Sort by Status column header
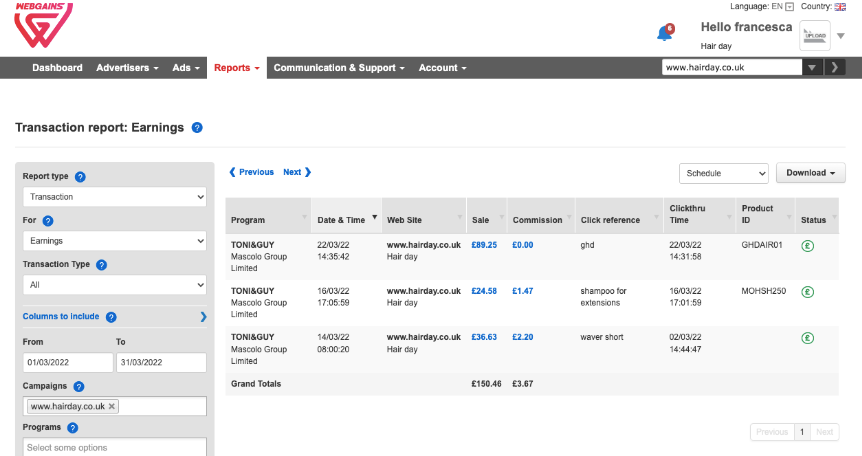 coord(817,216)
